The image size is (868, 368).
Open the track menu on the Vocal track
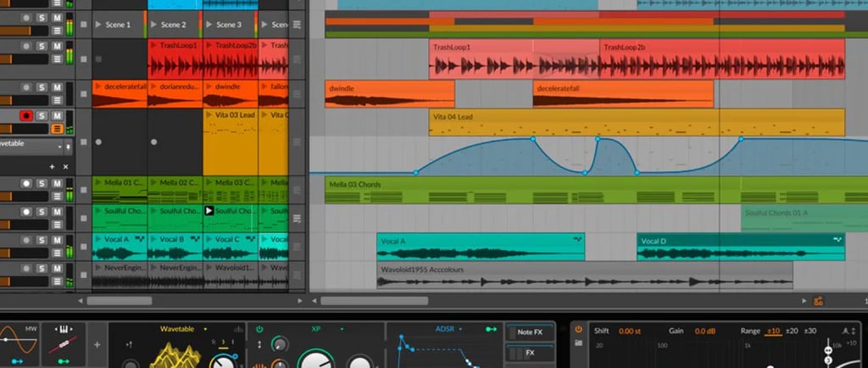pyautogui.click(x=57, y=254)
